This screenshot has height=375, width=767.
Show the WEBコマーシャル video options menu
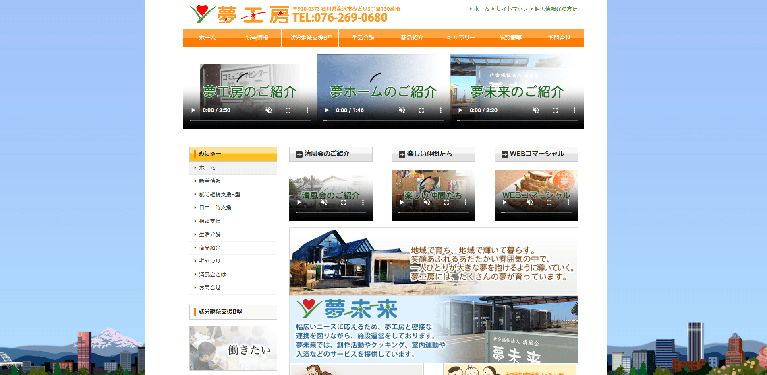tap(569, 202)
